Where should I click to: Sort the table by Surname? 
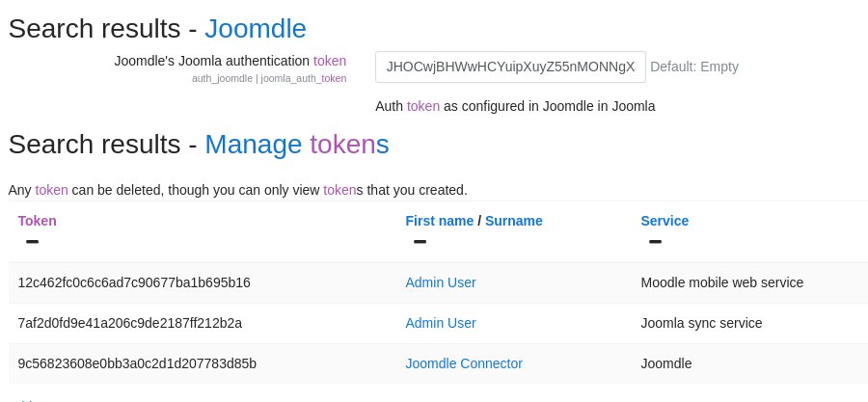513,221
